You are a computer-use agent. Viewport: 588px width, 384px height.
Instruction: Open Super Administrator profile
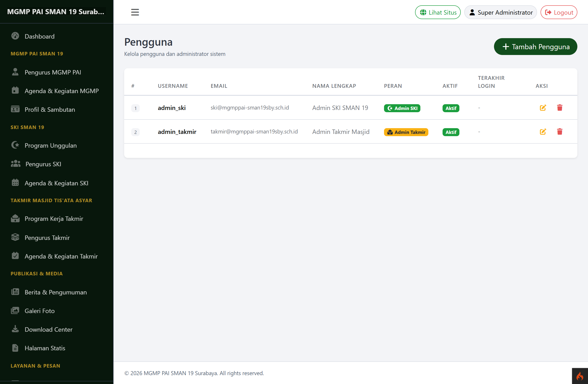(500, 12)
